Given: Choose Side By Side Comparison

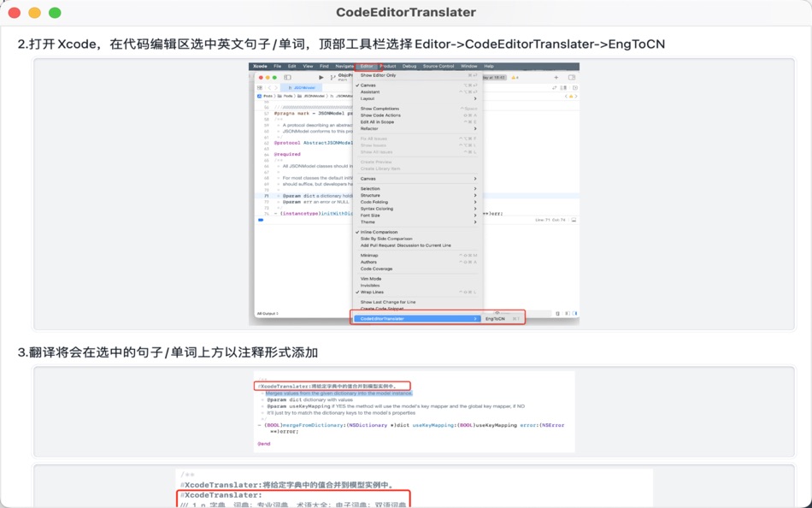Looking at the screenshot, I should pyautogui.click(x=417, y=239).
